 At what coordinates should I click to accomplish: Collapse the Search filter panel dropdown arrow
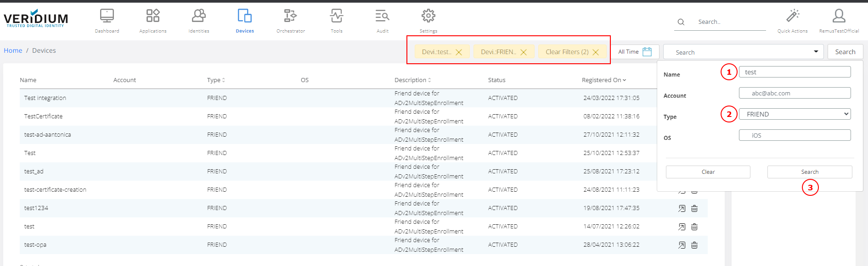pos(816,51)
